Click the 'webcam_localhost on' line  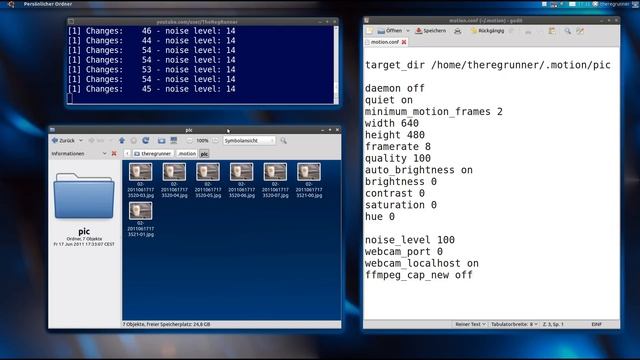[422, 263]
